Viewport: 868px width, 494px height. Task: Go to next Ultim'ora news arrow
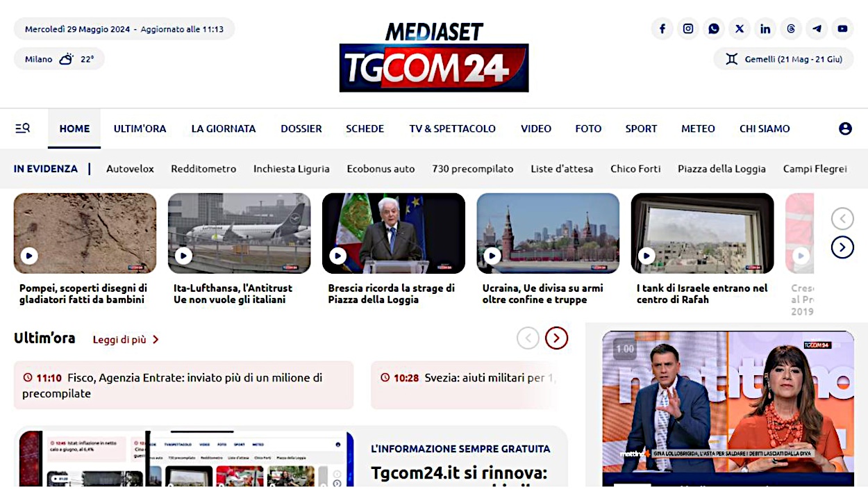557,338
